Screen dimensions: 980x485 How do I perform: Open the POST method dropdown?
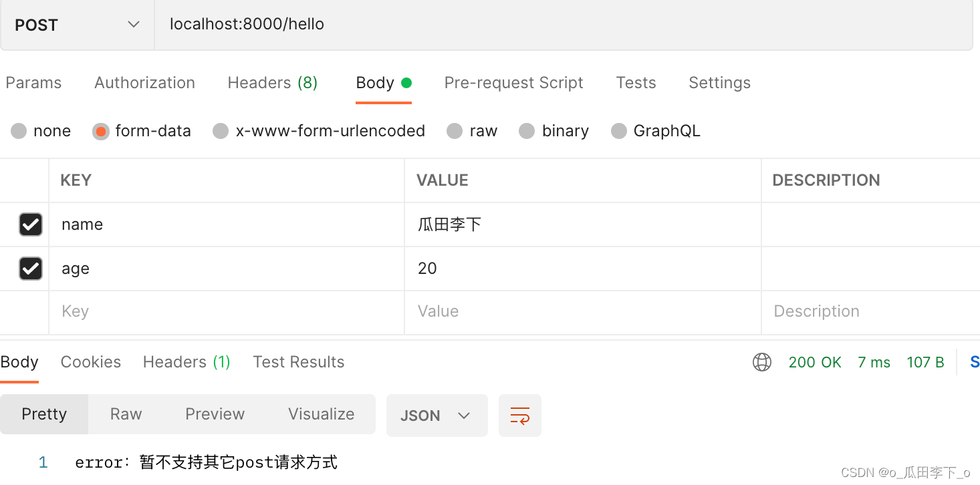click(x=77, y=25)
